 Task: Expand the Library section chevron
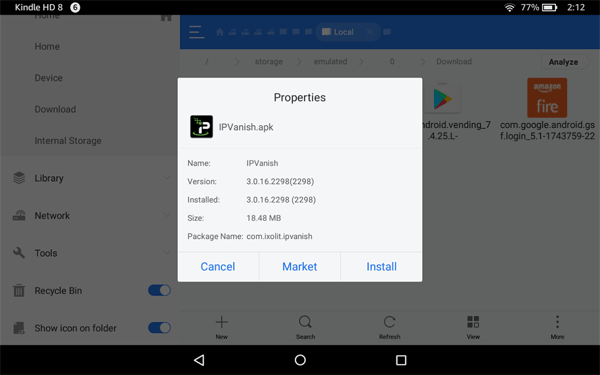(x=167, y=178)
